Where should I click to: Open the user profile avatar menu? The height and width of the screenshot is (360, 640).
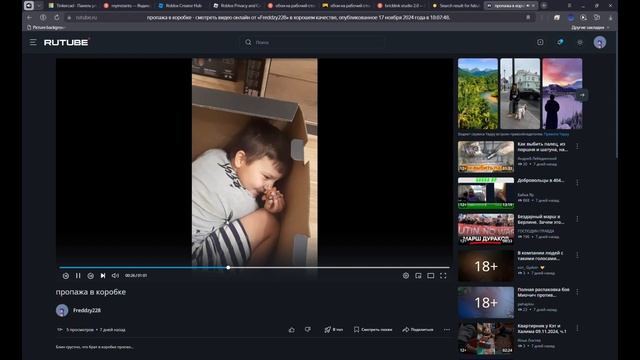point(600,42)
